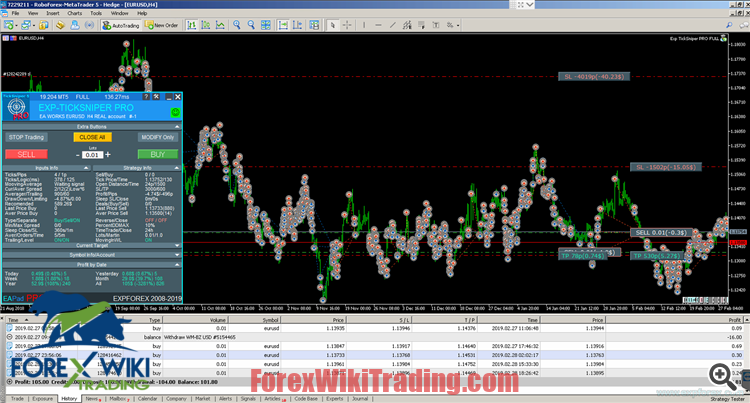Viewport: 750px width, 403px height.
Task: Increase lot size with plus button
Action: 108,154
